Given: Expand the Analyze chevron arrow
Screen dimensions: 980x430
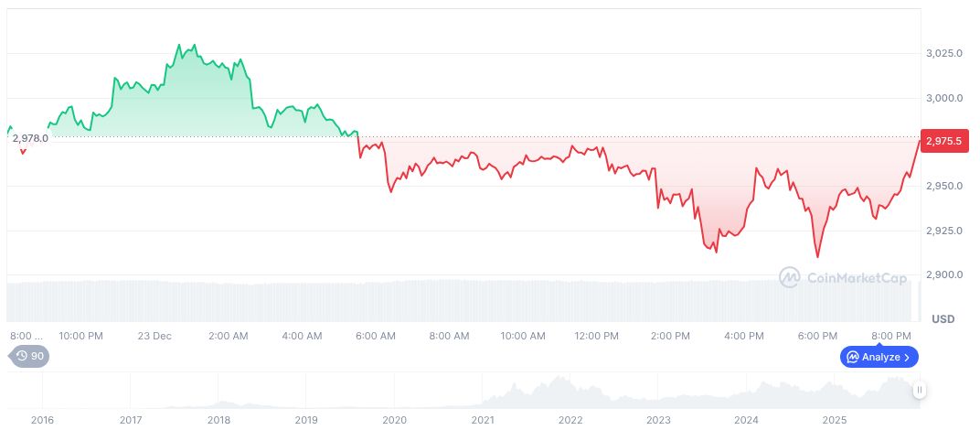Looking at the screenshot, I should pyautogui.click(x=908, y=357).
